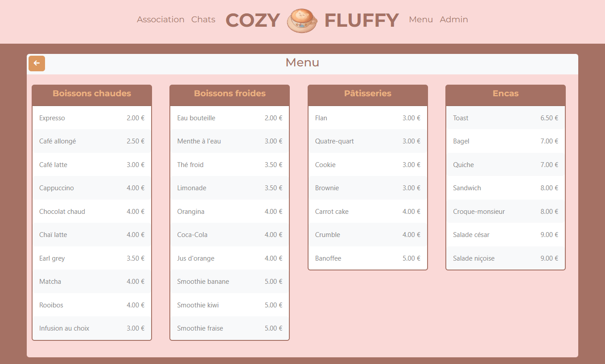The width and height of the screenshot is (605, 364).
Task: Select the Menthe à l'eau row
Action: pos(230,141)
